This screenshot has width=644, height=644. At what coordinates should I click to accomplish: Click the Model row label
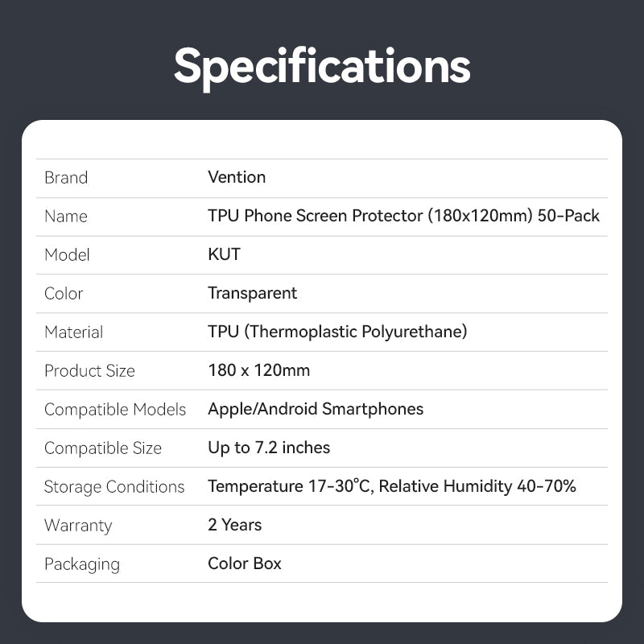[67, 255]
